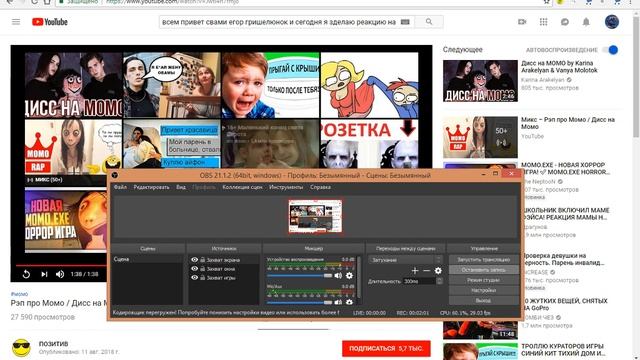Open the Микс – Рэп про Момо sidebar thumbnail
This screenshot has height=360, width=640.
pyautogui.click(x=480, y=137)
